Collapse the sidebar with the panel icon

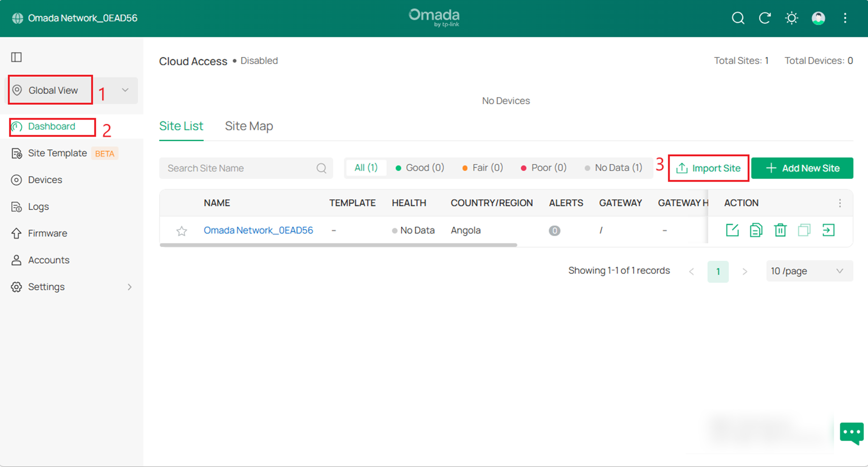[16, 57]
